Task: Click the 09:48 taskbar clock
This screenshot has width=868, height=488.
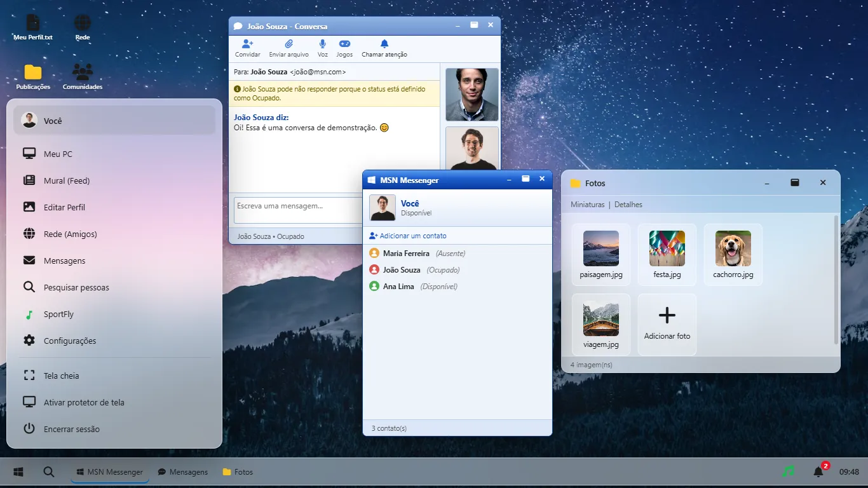Action: 849,472
